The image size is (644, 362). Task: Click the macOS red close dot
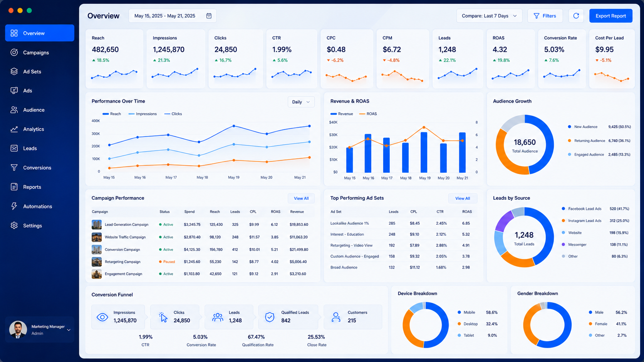tap(11, 10)
